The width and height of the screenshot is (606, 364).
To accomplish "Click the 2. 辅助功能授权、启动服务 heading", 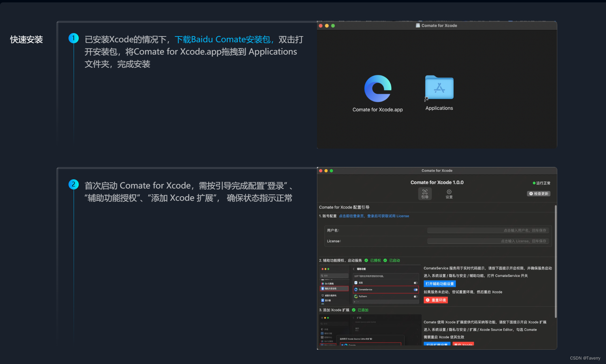I will pyautogui.click(x=340, y=260).
